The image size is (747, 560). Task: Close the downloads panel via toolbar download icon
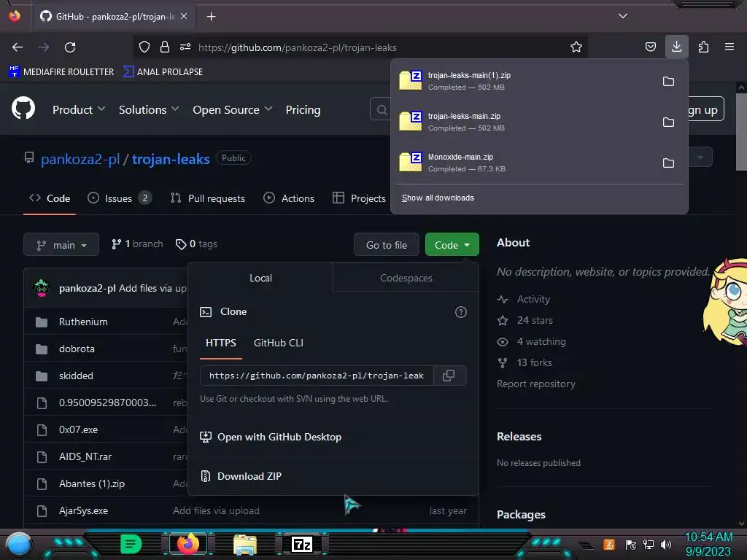click(x=676, y=47)
